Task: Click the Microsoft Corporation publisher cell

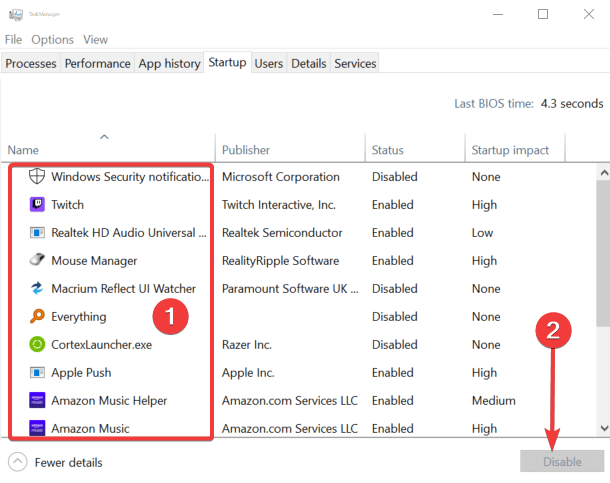Action: (280, 177)
